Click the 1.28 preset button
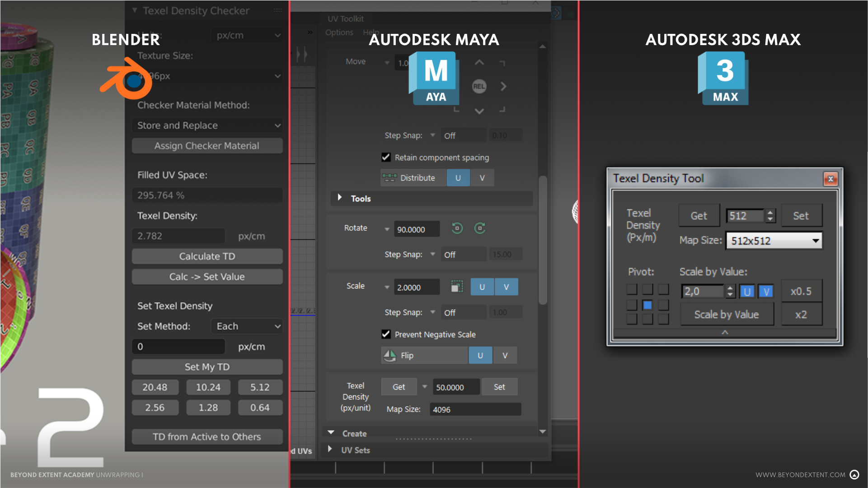The width and height of the screenshot is (868, 488). click(x=208, y=408)
